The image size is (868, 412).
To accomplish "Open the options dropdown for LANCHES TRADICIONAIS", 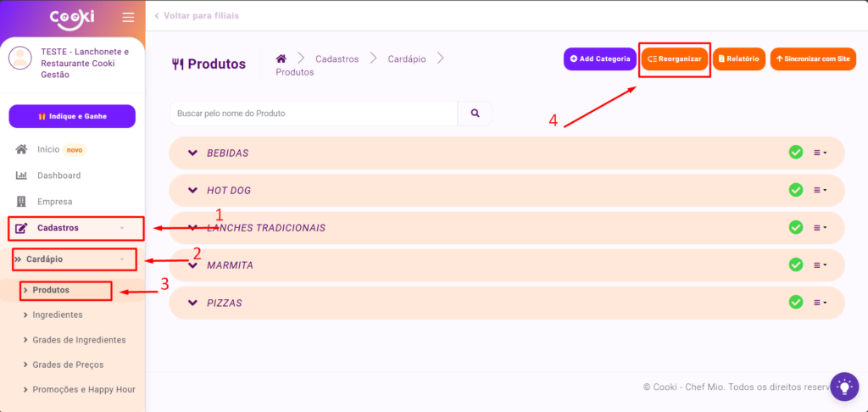I will click(820, 228).
